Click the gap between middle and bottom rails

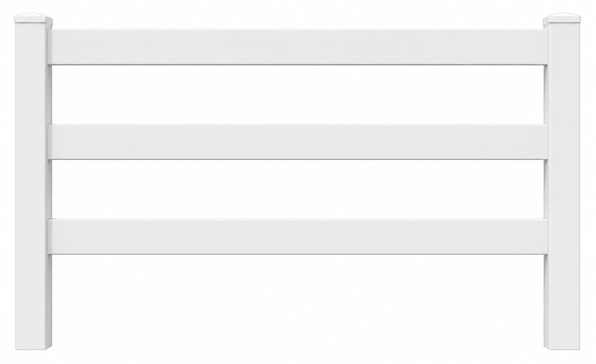point(298,189)
